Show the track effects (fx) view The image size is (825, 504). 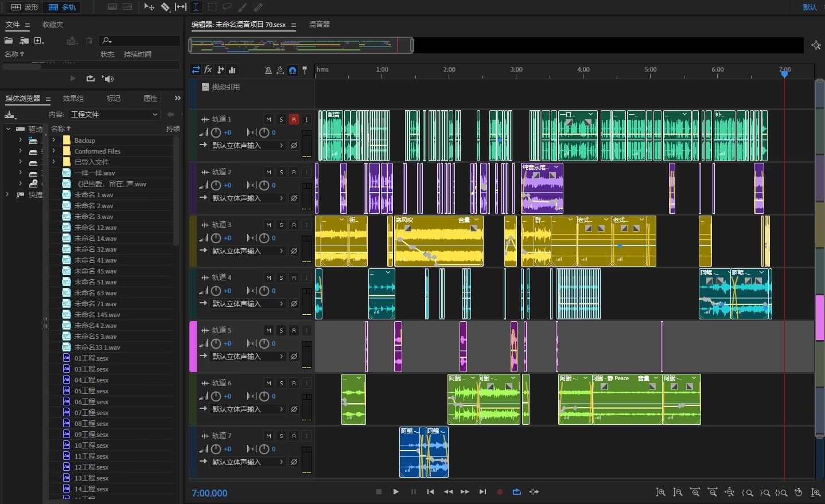[x=208, y=70]
